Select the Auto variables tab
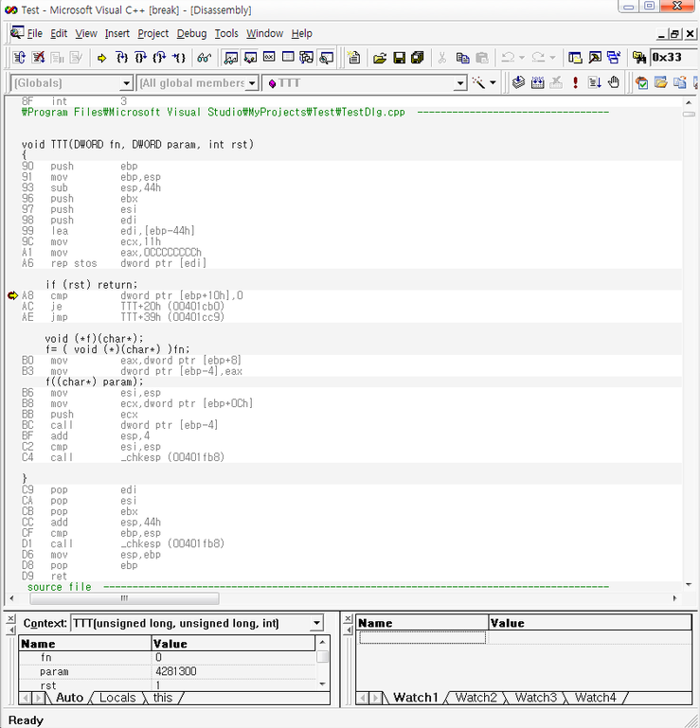The width and height of the screenshot is (700, 728). [69, 698]
